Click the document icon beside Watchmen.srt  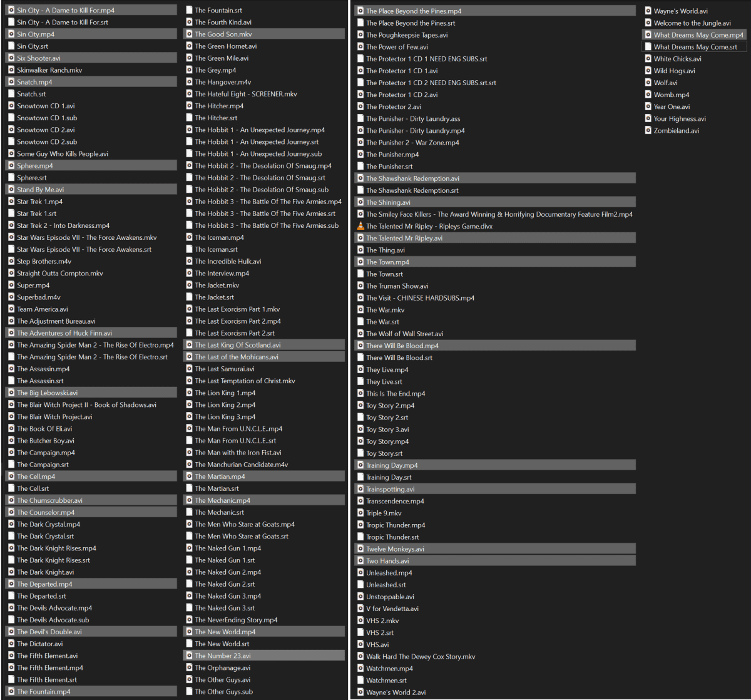[x=360, y=680]
